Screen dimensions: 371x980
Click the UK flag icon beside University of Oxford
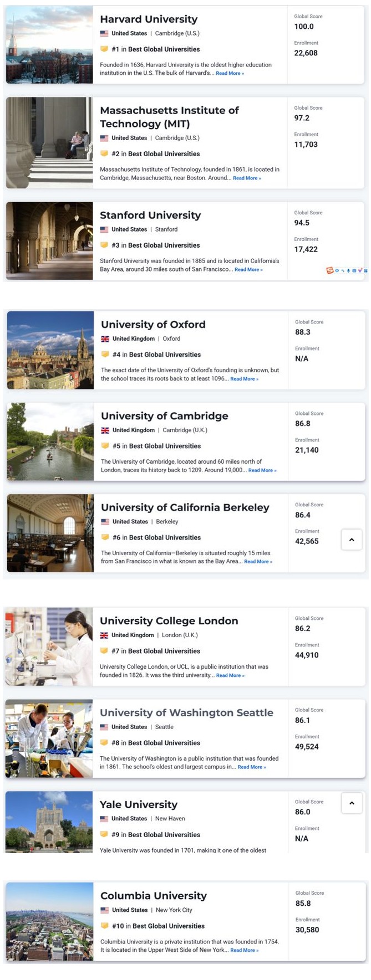pos(104,338)
